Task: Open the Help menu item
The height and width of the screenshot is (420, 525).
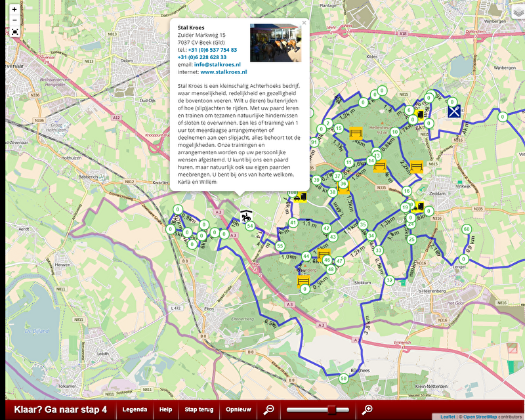Action: click(165, 409)
